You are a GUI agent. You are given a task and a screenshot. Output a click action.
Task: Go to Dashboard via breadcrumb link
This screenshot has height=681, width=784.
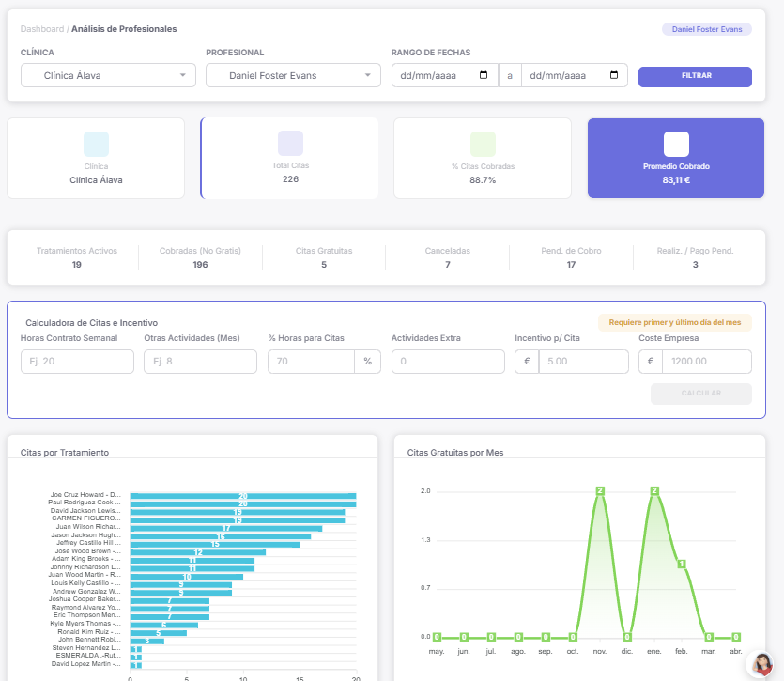tap(42, 29)
